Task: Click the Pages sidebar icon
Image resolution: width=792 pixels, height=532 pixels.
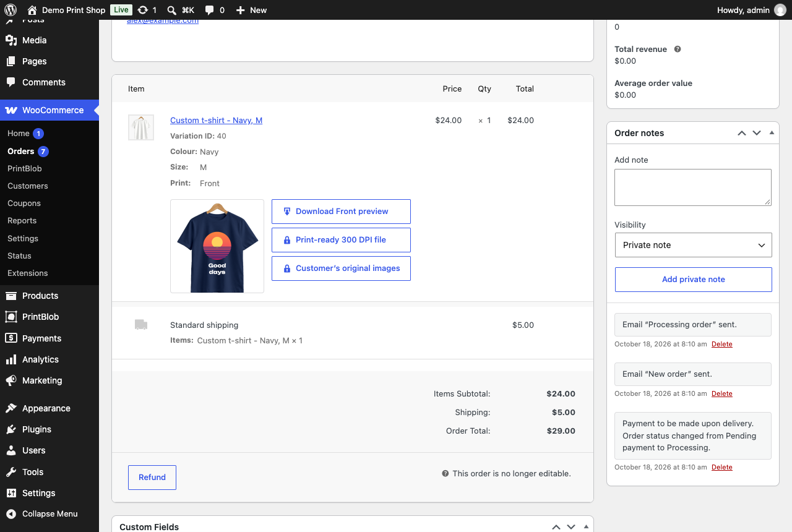Action: pyautogui.click(x=11, y=61)
